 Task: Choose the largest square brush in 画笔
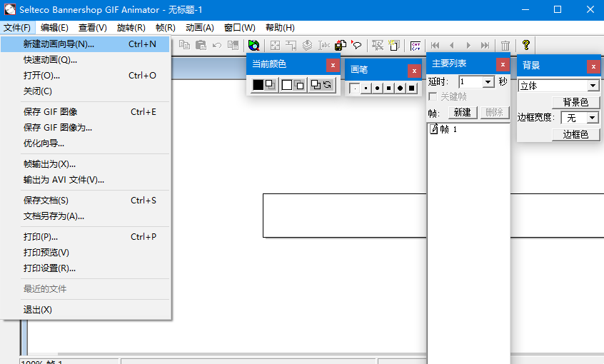[x=412, y=89]
